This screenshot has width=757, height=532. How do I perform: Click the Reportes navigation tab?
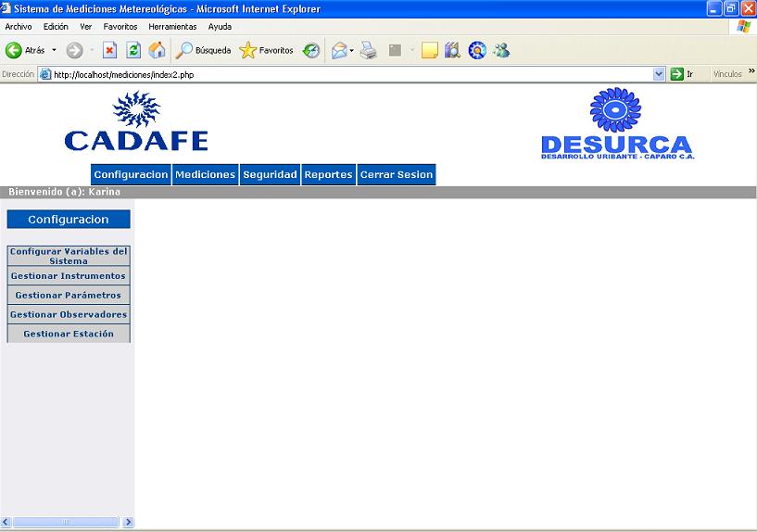click(x=328, y=175)
